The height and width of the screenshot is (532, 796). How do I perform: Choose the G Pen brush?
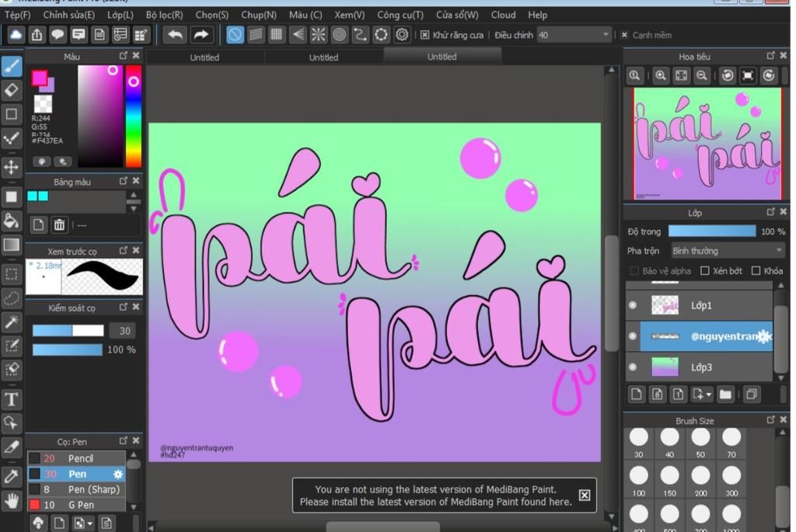(76, 505)
